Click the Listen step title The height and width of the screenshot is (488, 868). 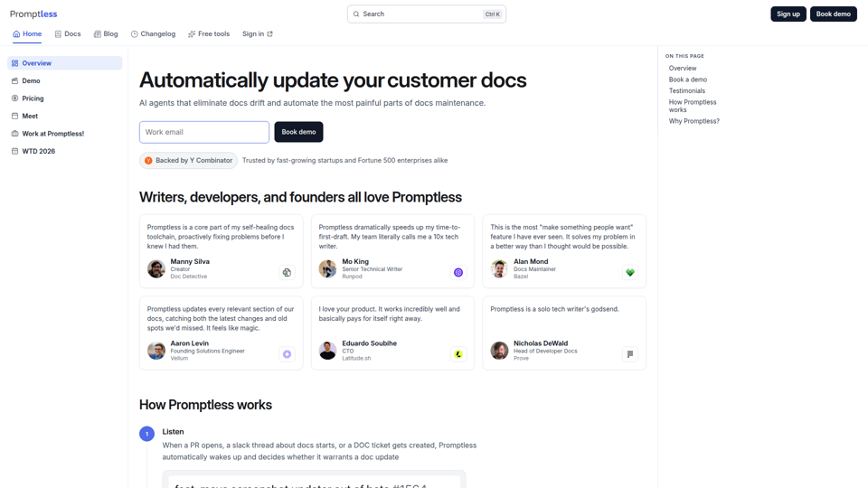[x=173, y=432]
